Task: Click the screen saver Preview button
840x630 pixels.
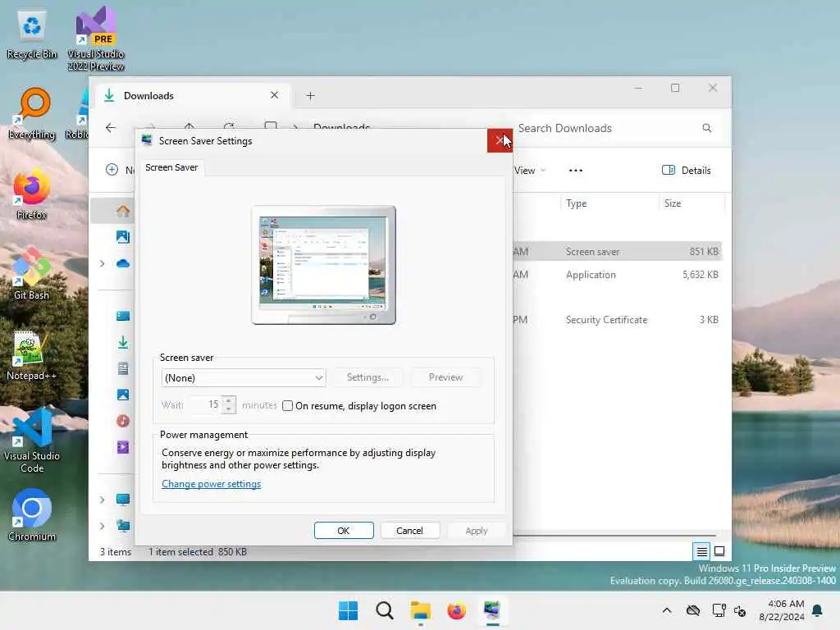Action: pyautogui.click(x=445, y=377)
